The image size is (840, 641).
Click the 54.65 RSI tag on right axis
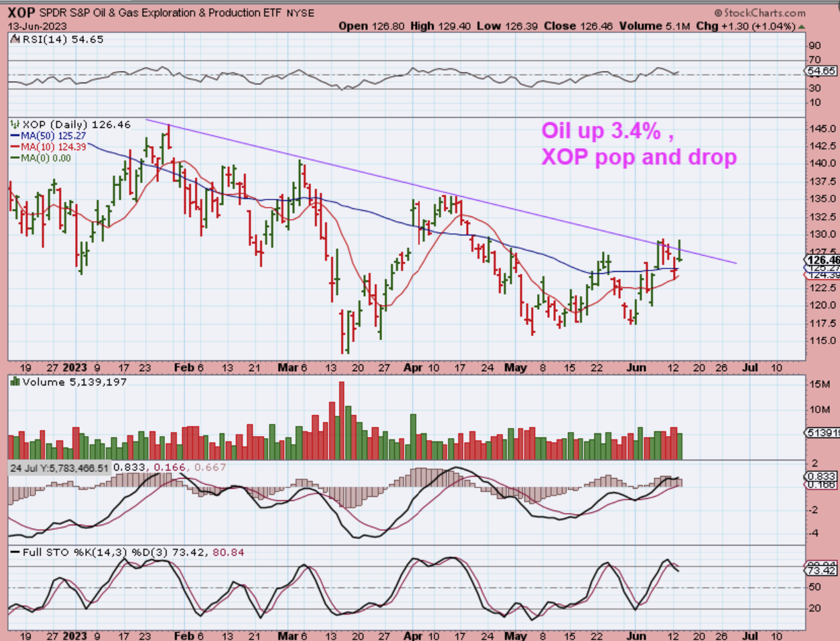820,70
